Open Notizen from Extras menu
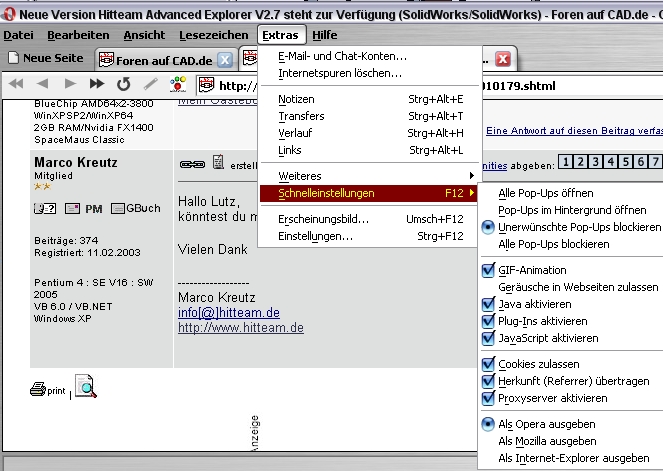 click(368, 99)
